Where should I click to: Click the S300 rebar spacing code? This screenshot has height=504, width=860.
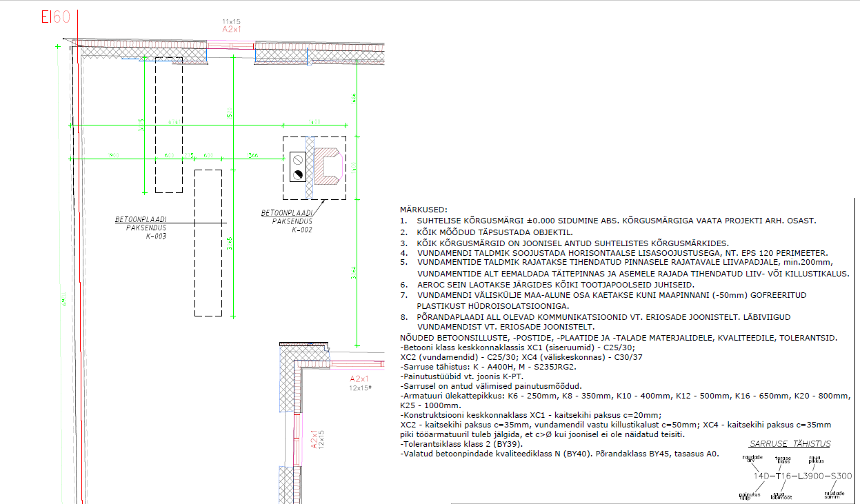coord(841,476)
